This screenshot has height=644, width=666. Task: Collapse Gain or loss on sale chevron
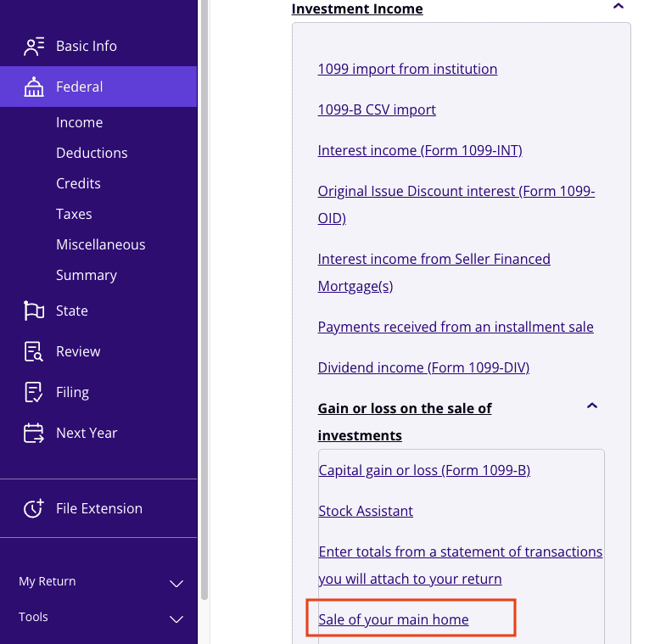[592, 406]
